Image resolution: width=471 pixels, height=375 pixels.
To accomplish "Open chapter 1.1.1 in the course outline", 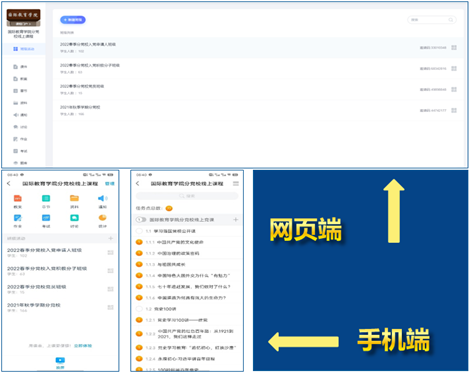I will [x=187, y=242].
